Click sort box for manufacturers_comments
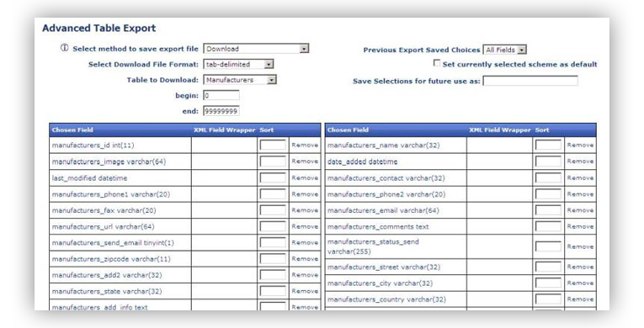This screenshot has width=644, height=328. click(x=548, y=226)
